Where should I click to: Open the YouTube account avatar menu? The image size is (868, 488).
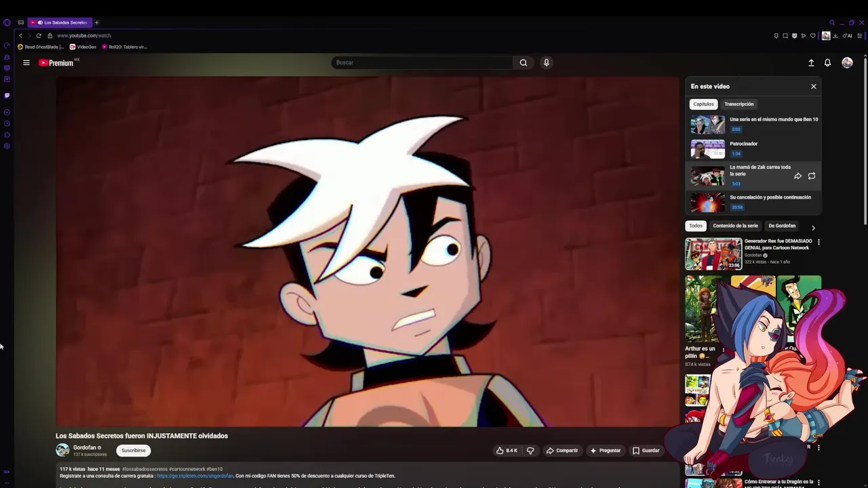(x=847, y=62)
